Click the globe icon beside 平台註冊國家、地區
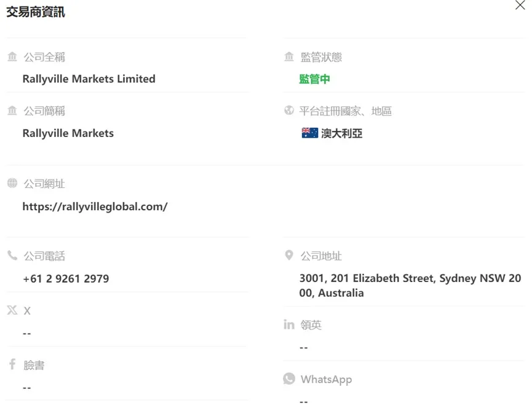The width and height of the screenshot is (532, 408). point(289,111)
